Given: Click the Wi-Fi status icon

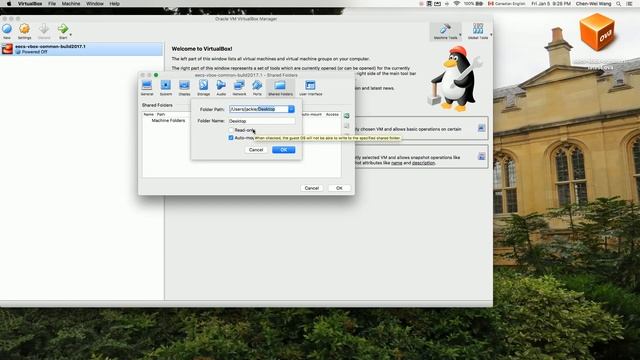Looking at the screenshot, I should click(x=456, y=4).
